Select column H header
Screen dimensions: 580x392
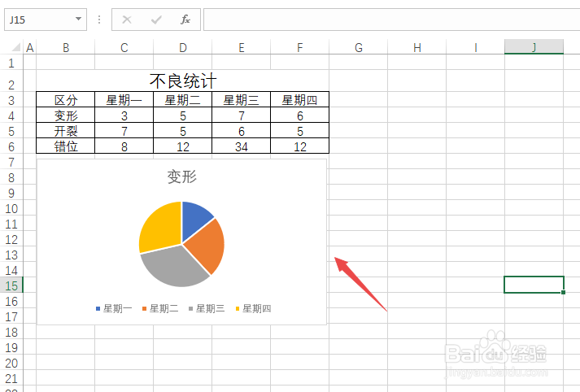point(416,47)
